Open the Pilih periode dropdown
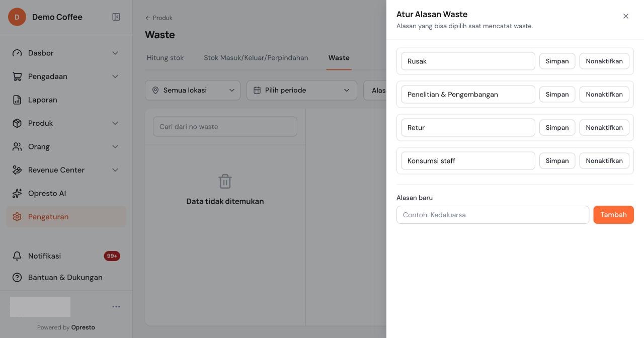The width and height of the screenshot is (644, 338). click(x=302, y=91)
